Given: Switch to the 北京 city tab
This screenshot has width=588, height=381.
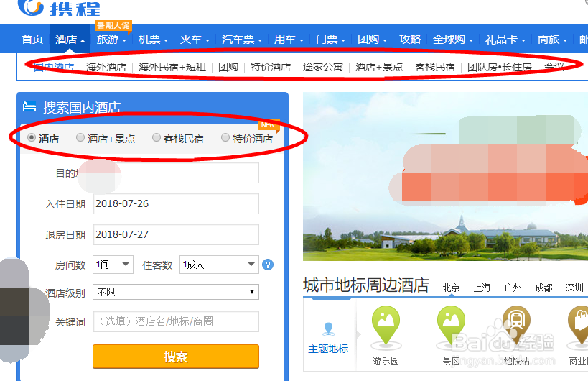Looking at the screenshot, I should coord(451,288).
